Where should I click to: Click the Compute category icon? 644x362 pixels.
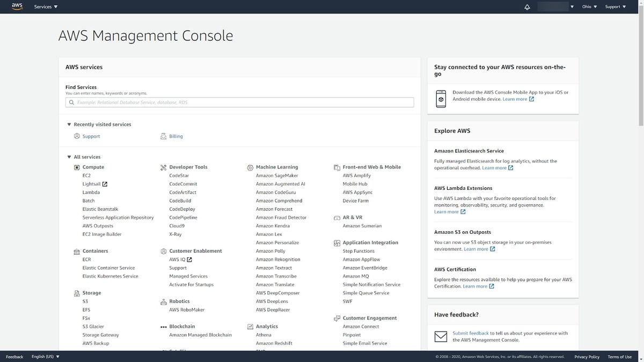coord(77,167)
